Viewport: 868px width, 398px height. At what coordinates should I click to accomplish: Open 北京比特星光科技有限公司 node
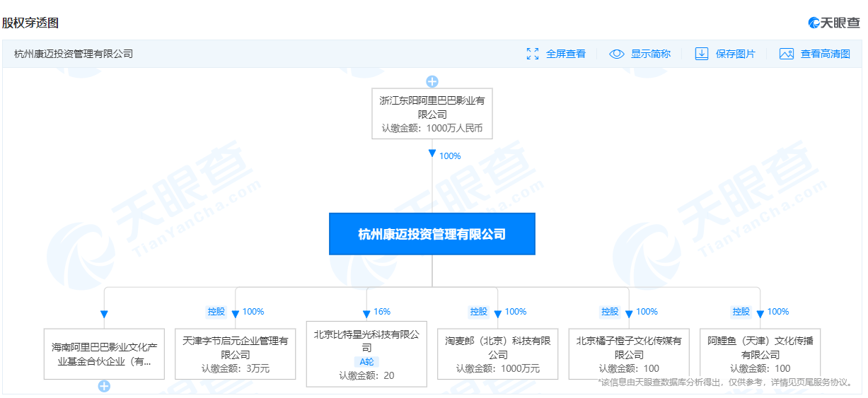[x=366, y=353]
